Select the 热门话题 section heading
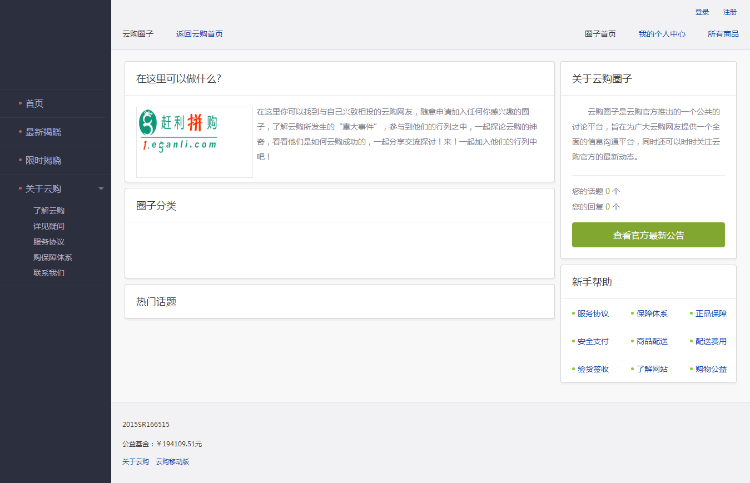Screen dimensions: 750x483 tap(156, 302)
